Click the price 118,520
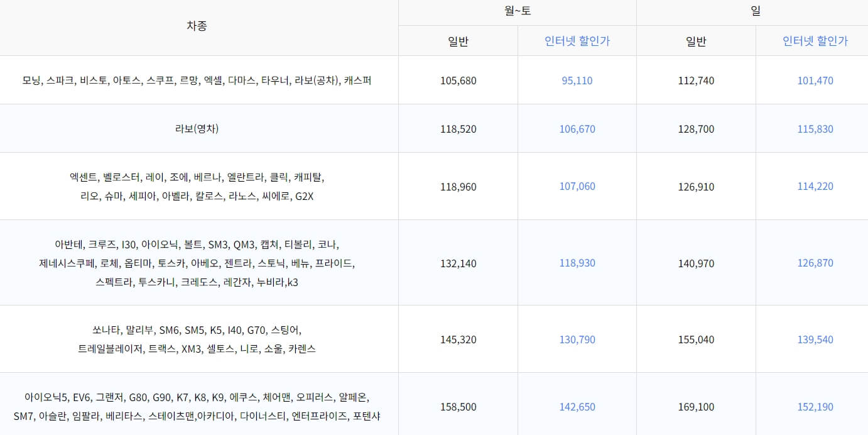Image resolution: width=868 pixels, height=435 pixels. (458, 129)
